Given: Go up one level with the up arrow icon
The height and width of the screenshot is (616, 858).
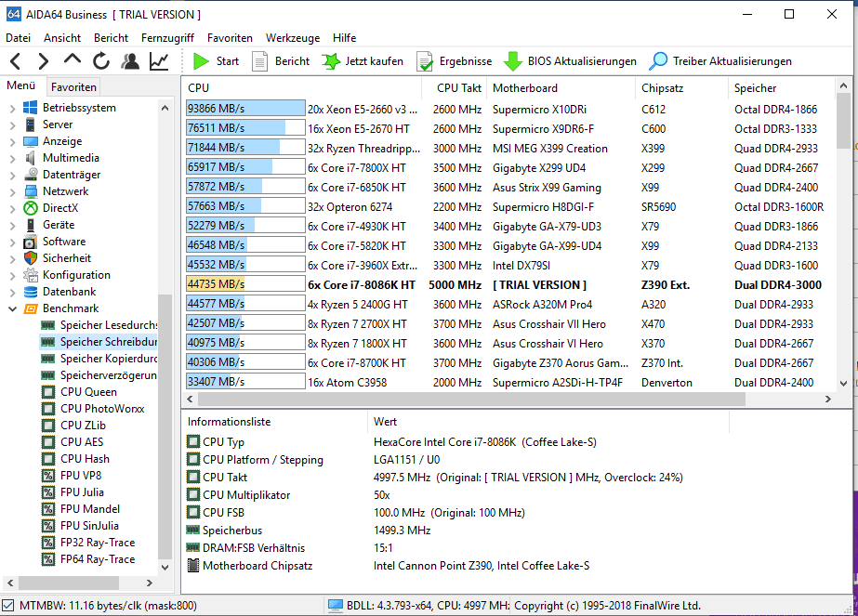Looking at the screenshot, I should pos(73,59).
